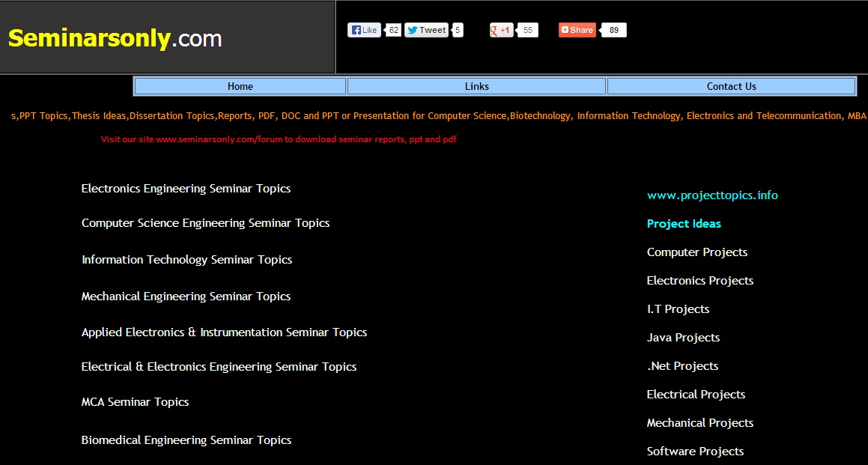The height and width of the screenshot is (465, 868).
Task: Click the Google +1 button
Action: click(502, 30)
